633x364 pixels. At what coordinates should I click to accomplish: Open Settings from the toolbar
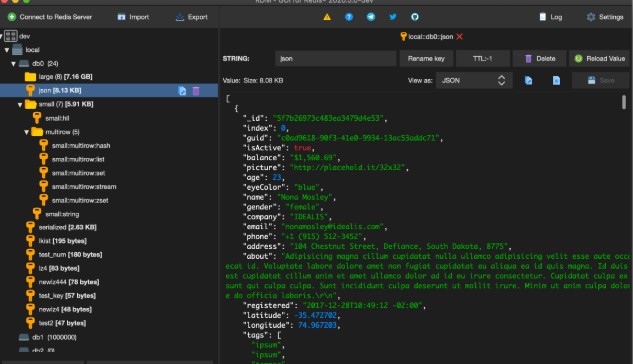pyautogui.click(x=605, y=17)
